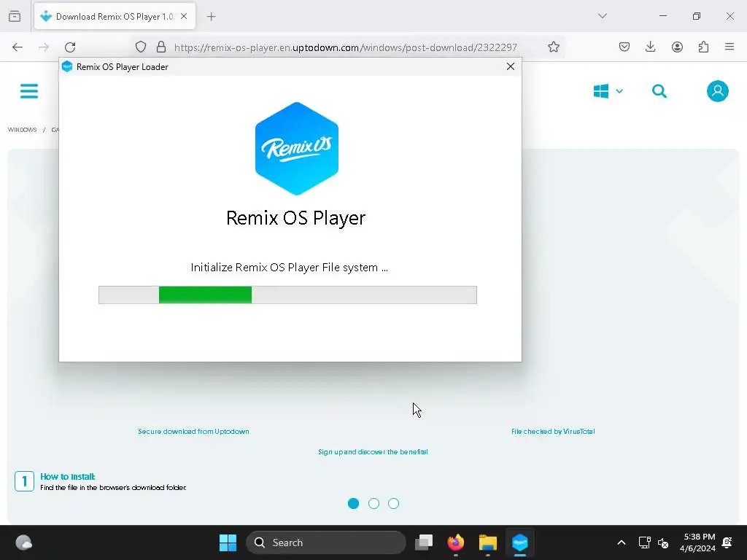Click 'File checked by VirusTotal' link
Screen dimensions: 747x560
point(553,432)
